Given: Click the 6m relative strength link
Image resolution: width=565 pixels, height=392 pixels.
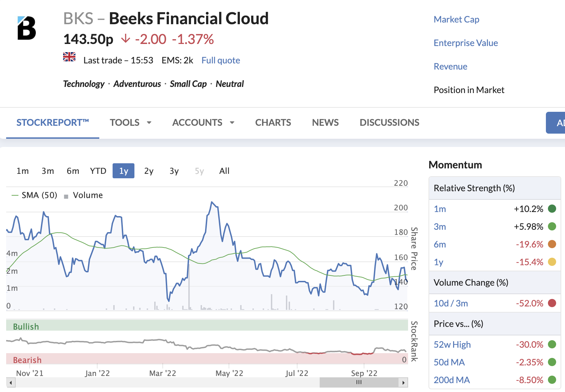Looking at the screenshot, I should (x=440, y=244).
